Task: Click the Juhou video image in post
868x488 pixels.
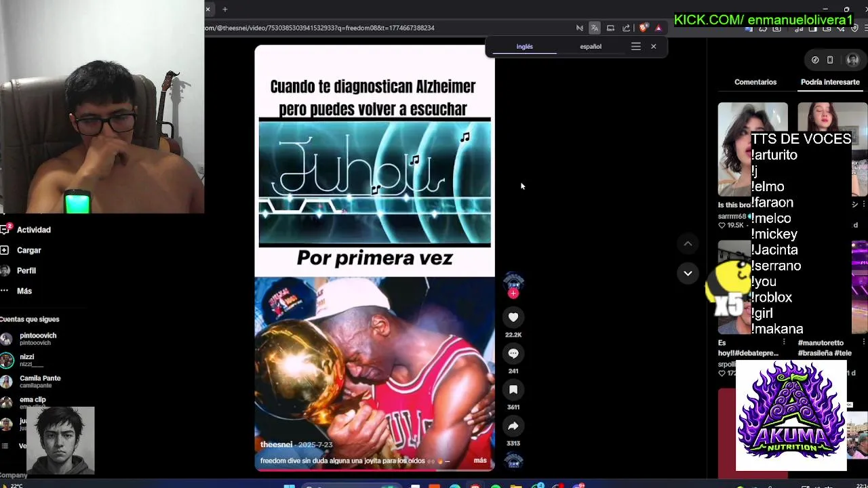Action: coord(374,182)
